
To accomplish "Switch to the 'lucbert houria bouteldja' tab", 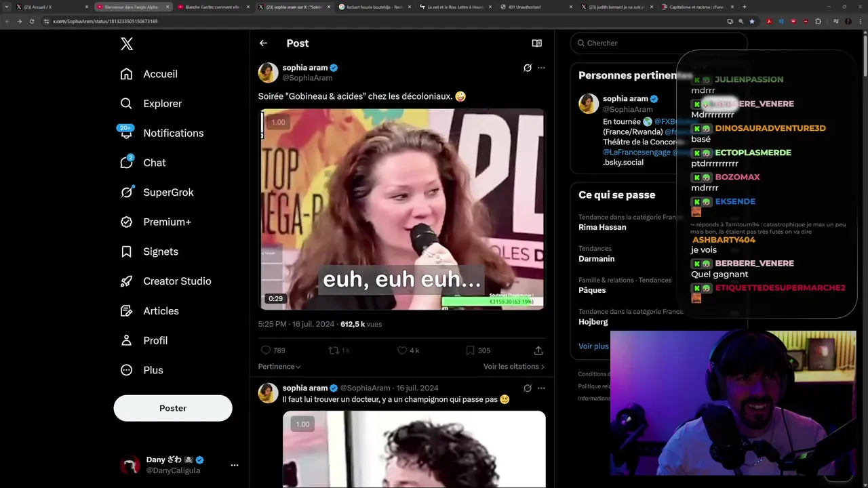I will point(374,7).
